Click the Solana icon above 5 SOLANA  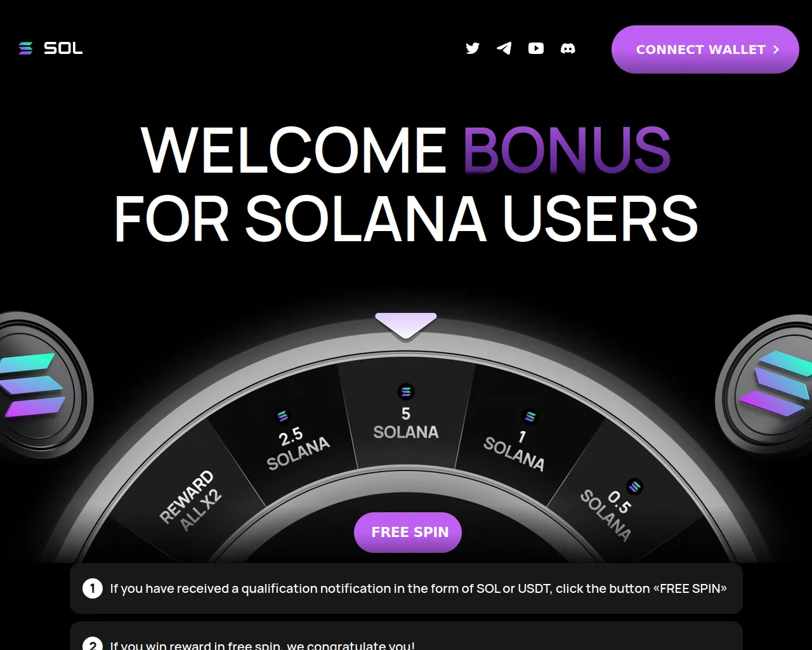click(406, 392)
